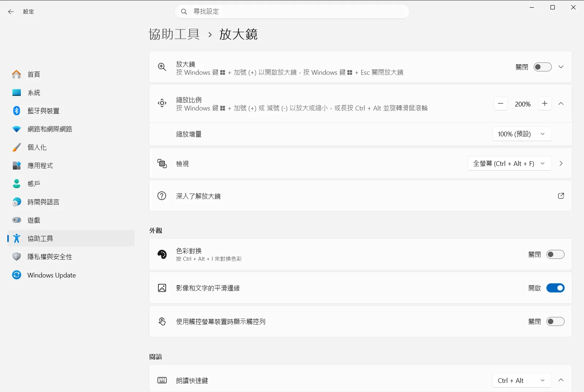Turn on the 放大鏡 toggle switch
The image size is (584, 392).
[x=543, y=67]
